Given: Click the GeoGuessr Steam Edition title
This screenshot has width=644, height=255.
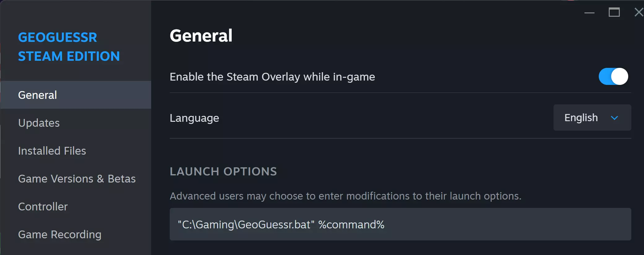Looking at the screenshot, I should pyautogui.click(x=69, y=47).
